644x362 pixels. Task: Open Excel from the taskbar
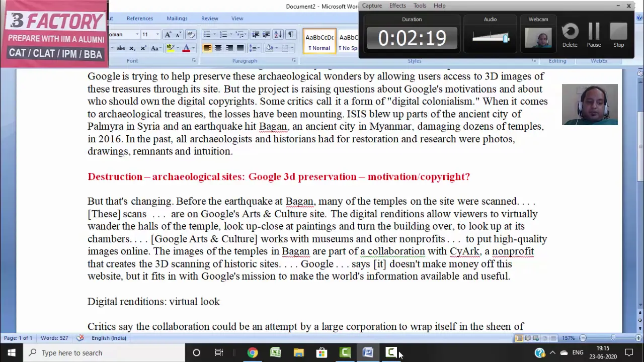click(x=276, y=352)
